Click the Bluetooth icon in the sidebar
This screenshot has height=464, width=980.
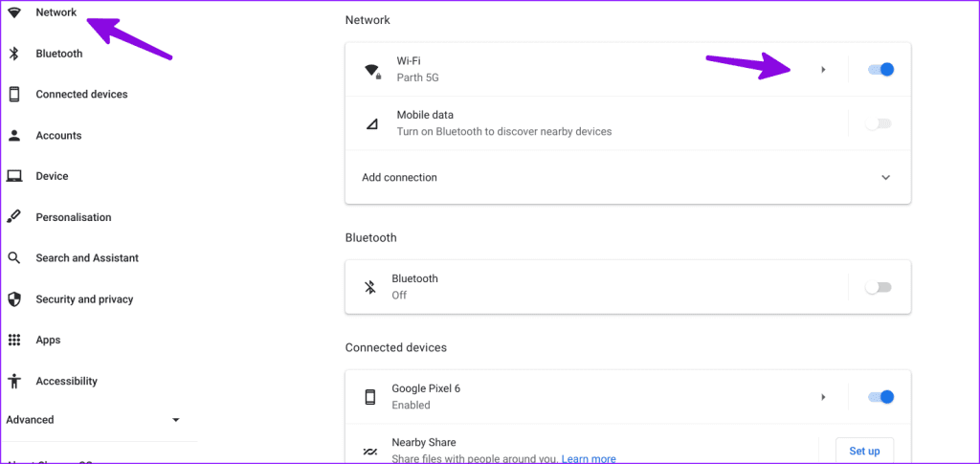tap(14, 54)
